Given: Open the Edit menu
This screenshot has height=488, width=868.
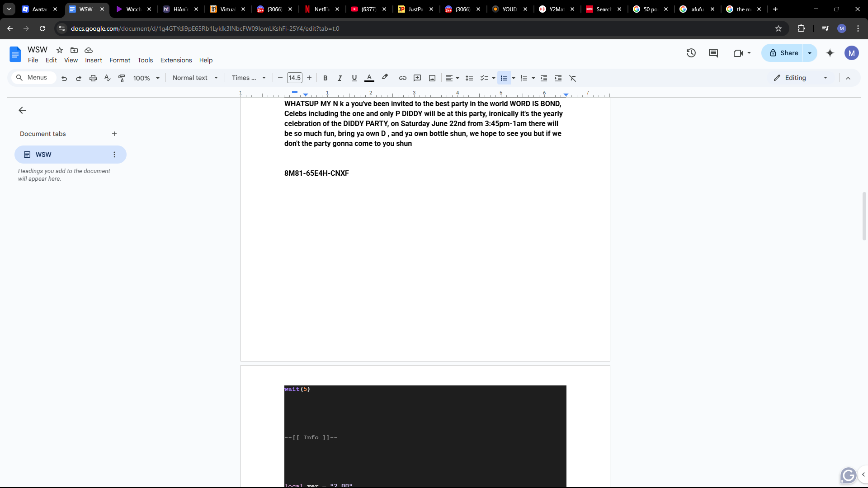Looking at the screenshot, I should click(51, 60).
